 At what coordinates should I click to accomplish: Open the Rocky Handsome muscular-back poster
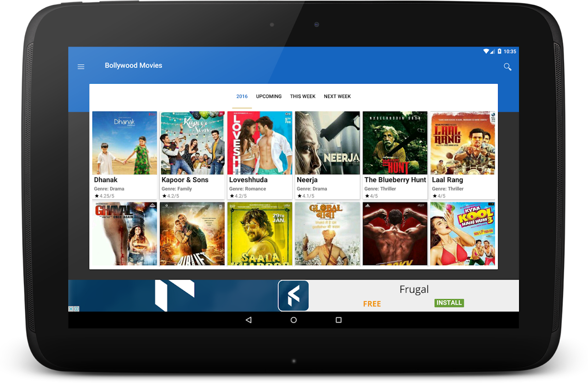tap(395, 234)
